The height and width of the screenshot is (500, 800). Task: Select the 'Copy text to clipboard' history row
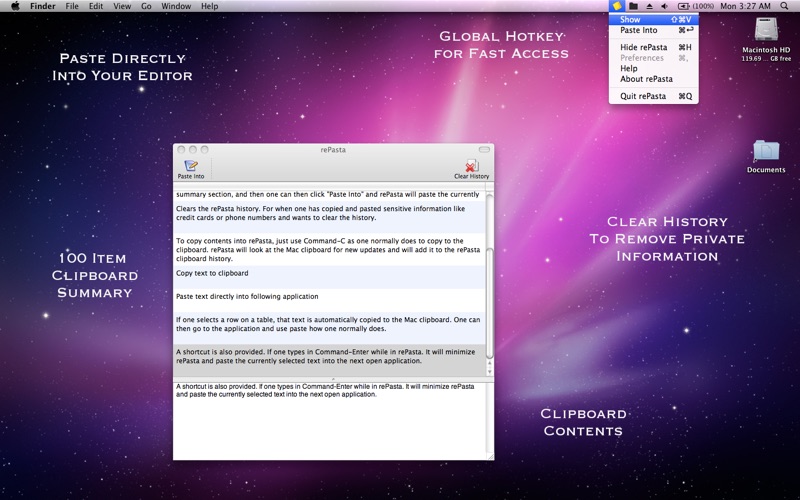pos(330,277)
